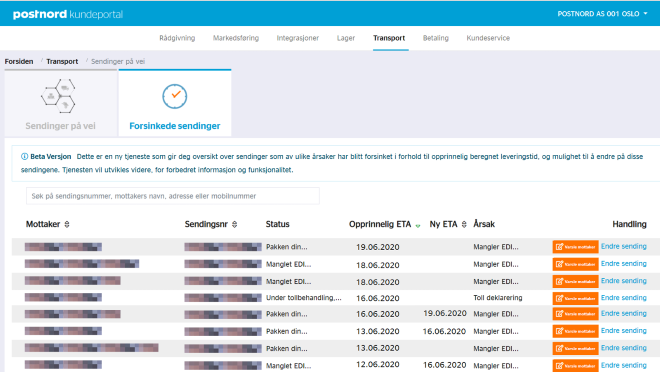
Task: Click the PostNord kundeportal logo
Action: (x=68, y=14)
